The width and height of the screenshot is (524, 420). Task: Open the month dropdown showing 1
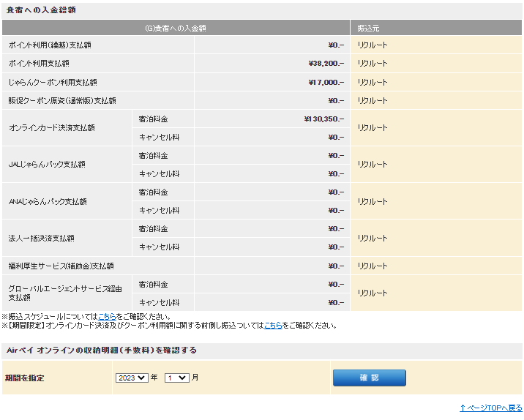(176, 378)
